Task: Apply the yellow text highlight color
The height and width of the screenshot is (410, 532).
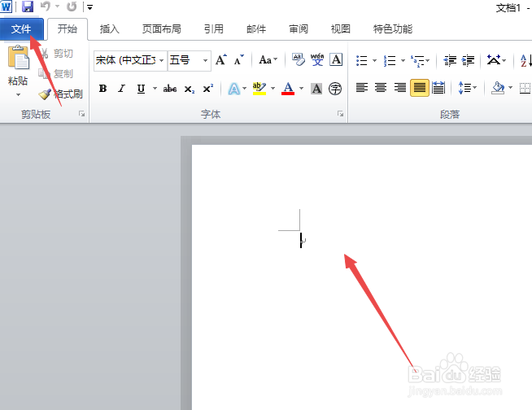Action: (x=259, y=89)
